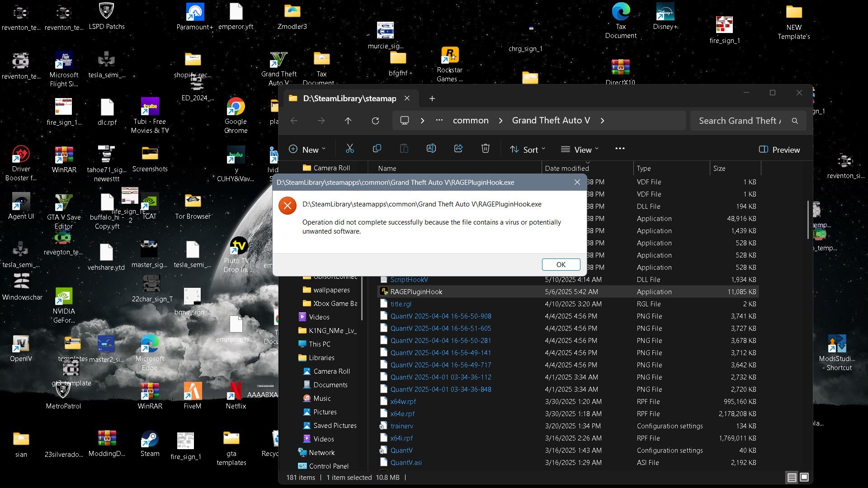This screenshot has height=488, width=868.
Task: Click the common breadcrumb link
Action: (470, 121)
